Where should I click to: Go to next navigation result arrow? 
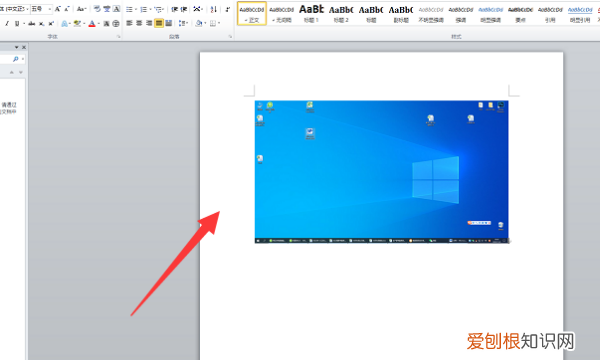tap(21, 72)
